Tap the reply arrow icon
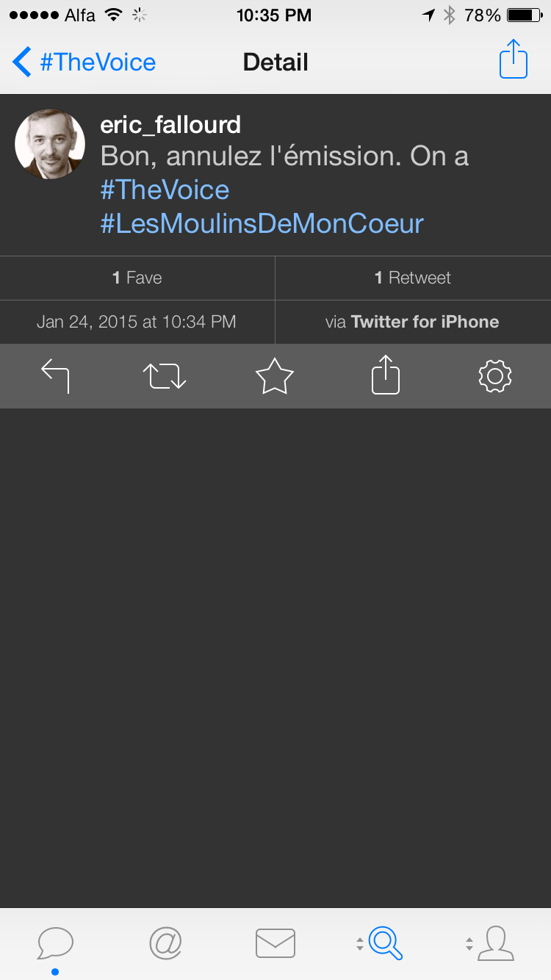The width and height of the screenshot is (551, 980). tap(55, 376)
